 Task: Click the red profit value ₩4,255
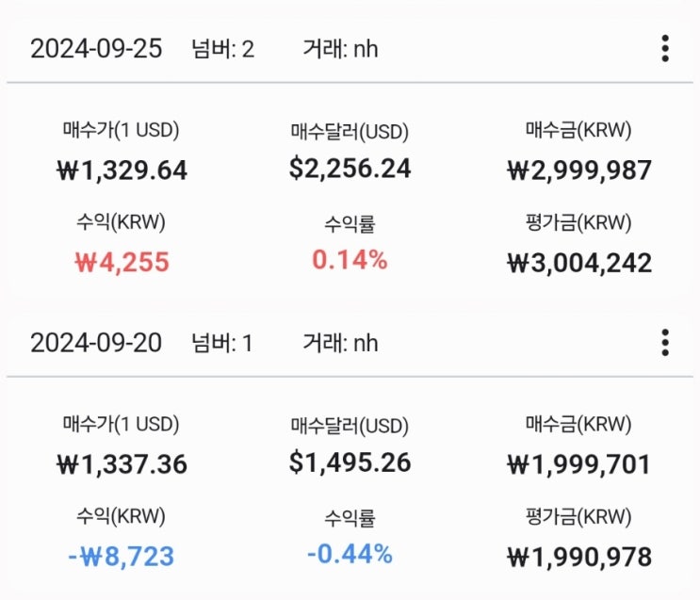tap(122, 262)
